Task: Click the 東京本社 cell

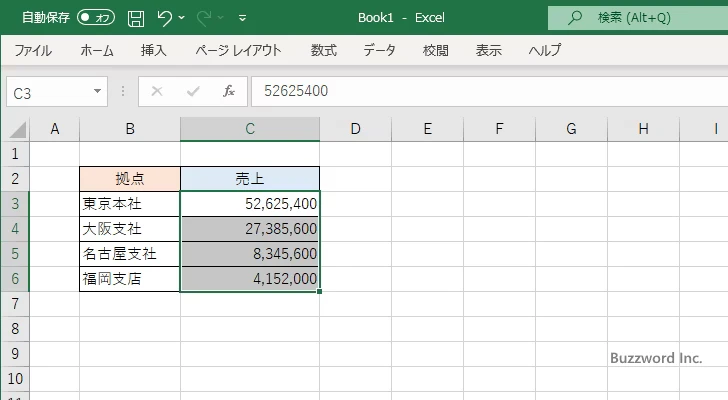Action: pos(130,204)
